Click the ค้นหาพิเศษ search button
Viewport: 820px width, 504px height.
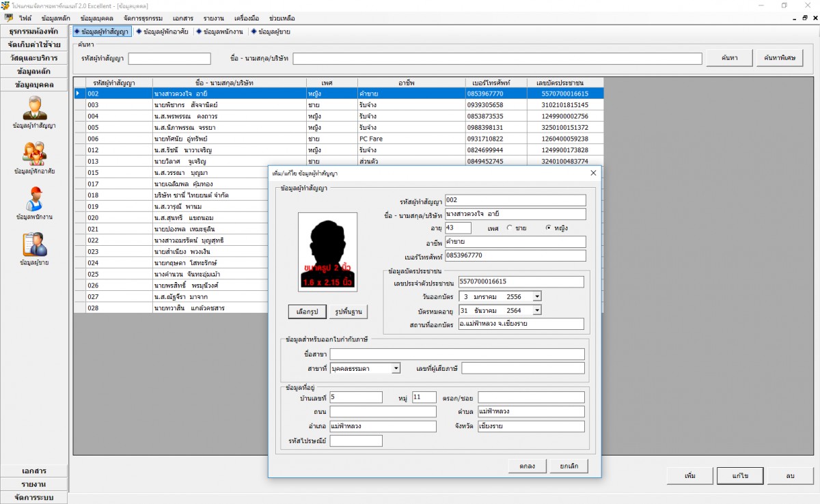click(779, 58)
